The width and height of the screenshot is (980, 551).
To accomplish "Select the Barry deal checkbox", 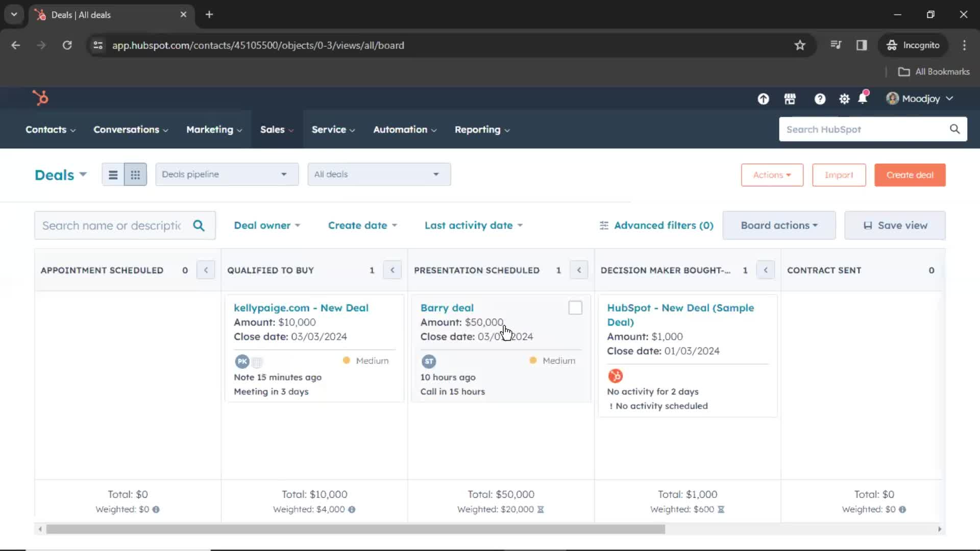I will [x=575, y=308].
